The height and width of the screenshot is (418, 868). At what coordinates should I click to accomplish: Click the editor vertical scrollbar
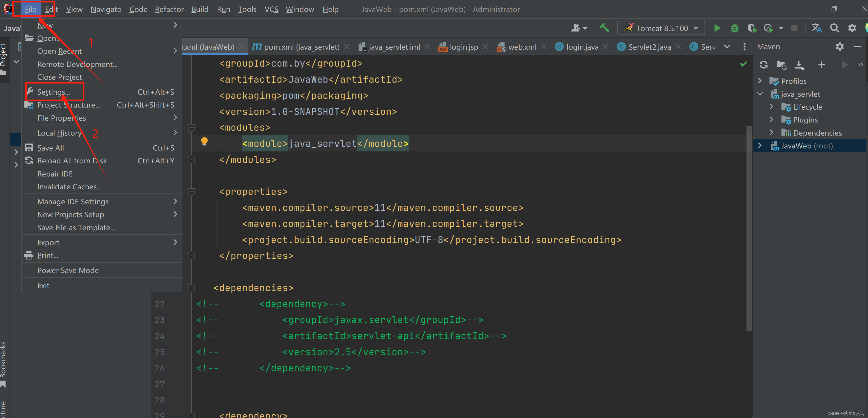click(749, 229)
